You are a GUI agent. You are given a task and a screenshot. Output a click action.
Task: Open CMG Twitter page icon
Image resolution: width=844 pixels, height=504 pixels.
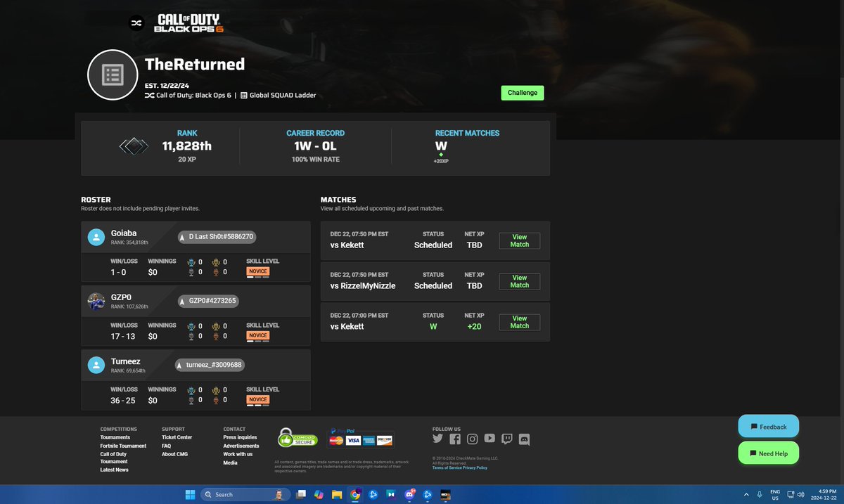(x=437, y=439)
